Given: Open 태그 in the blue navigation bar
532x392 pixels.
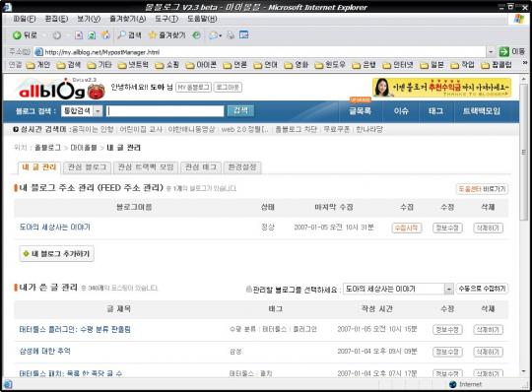Looking at the screenshot, I should pyautogui.click(x=435, y=111).
